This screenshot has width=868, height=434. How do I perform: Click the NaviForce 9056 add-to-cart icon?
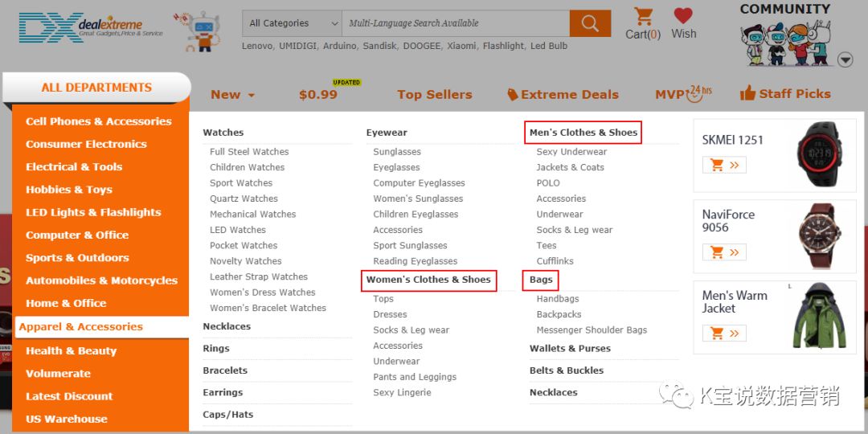point(724,252)
